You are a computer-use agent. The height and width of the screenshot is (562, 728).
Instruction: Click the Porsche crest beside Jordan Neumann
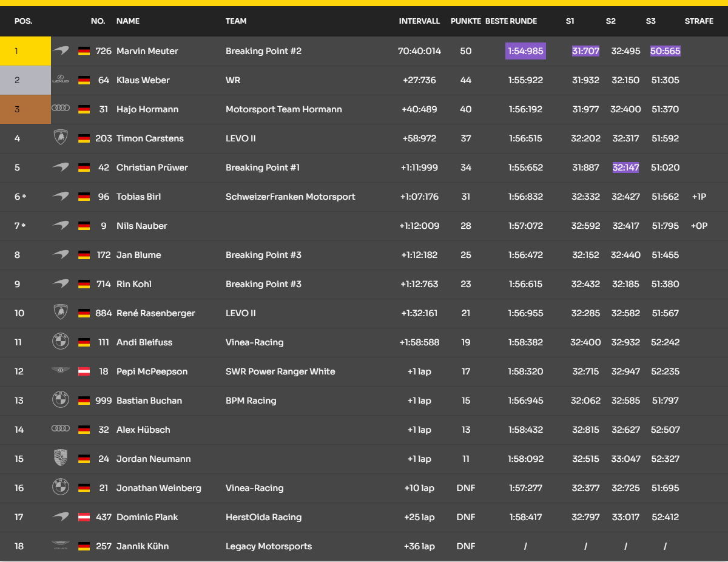61,458
